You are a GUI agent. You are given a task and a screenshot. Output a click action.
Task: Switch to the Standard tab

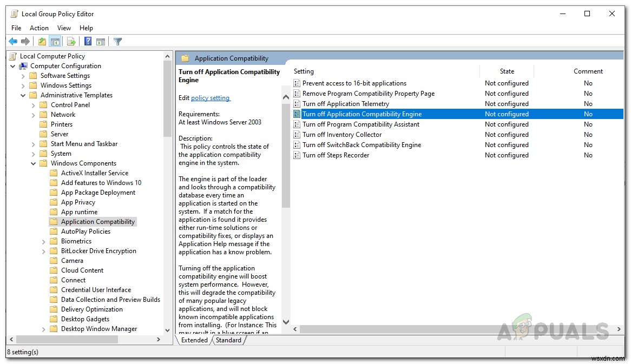pyautogui.click(x=229, y=340)
